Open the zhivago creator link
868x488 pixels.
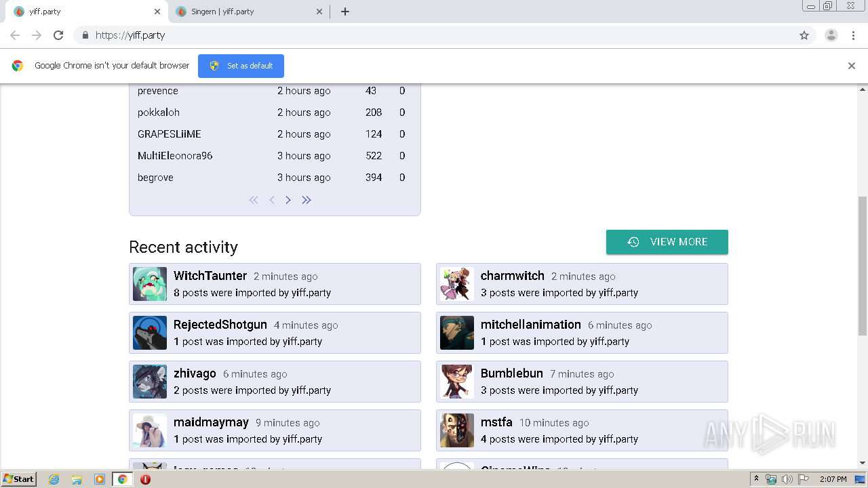tap(195, 373)
